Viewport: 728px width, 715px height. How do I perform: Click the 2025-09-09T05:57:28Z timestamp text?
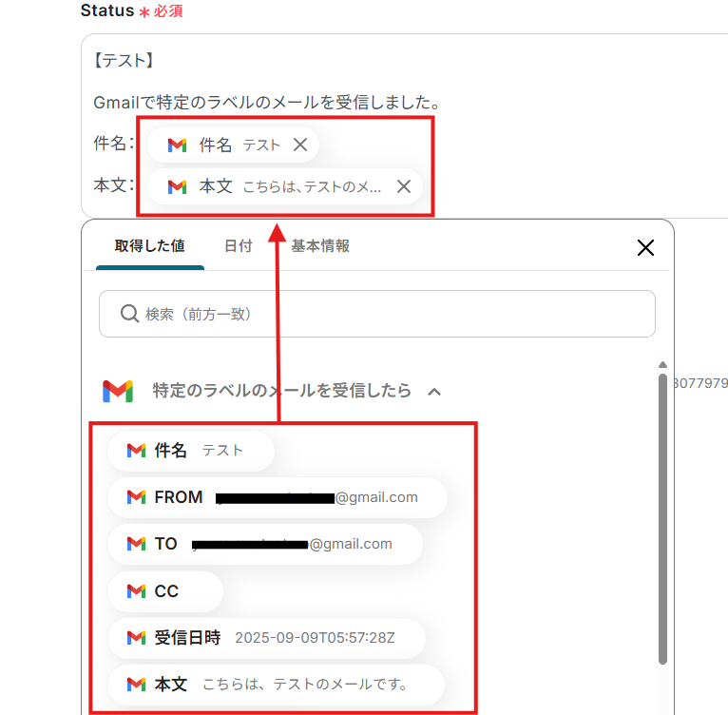(315, 638)
